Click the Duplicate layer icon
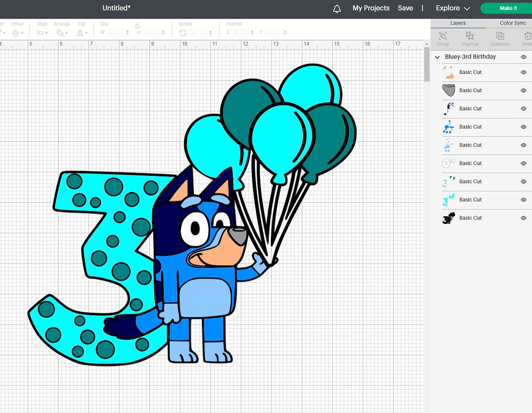532x413 pixels. (x=500, y=36)
